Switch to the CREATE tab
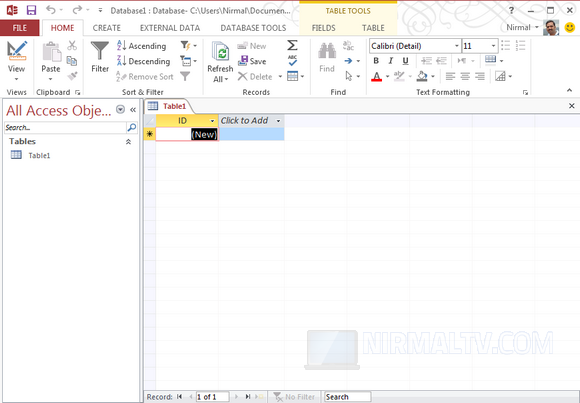 coord(107,28)
